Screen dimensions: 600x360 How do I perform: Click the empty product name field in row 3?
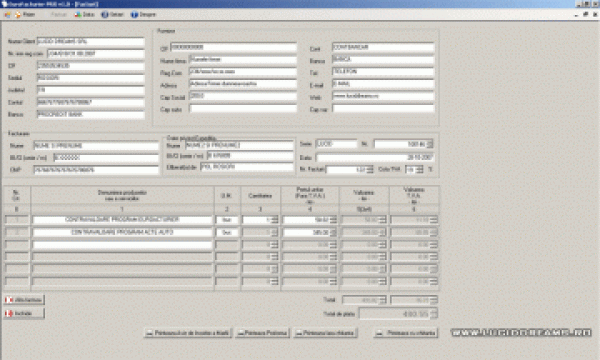(122, 244)
